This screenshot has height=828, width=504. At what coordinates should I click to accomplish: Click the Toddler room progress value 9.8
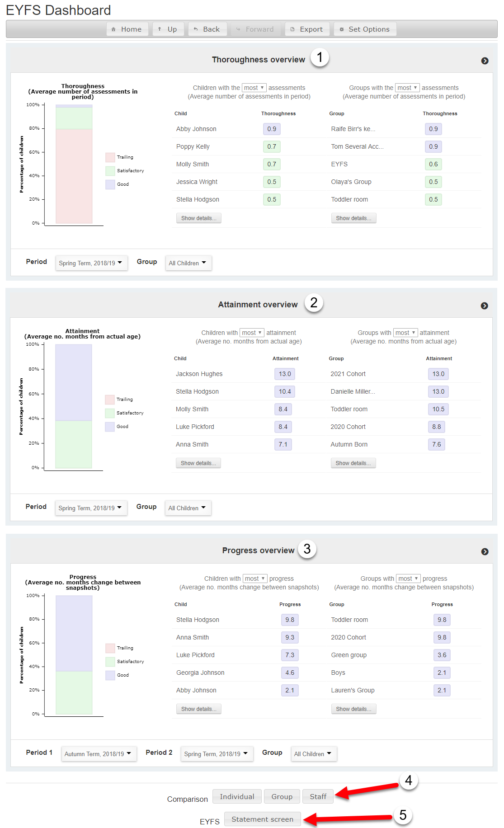click(442, 620)
